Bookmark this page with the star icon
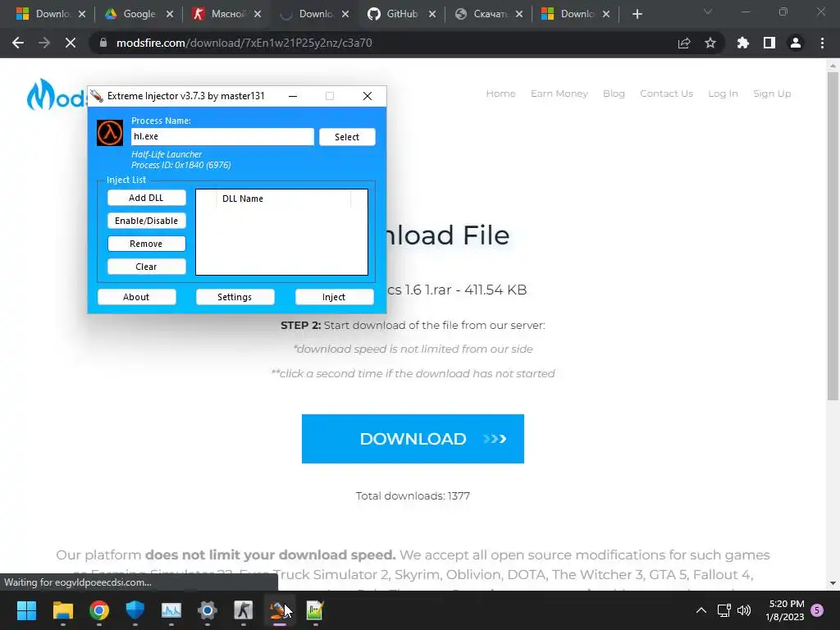Viewport: 840px width, 630px height. click(x=710, y=43)
